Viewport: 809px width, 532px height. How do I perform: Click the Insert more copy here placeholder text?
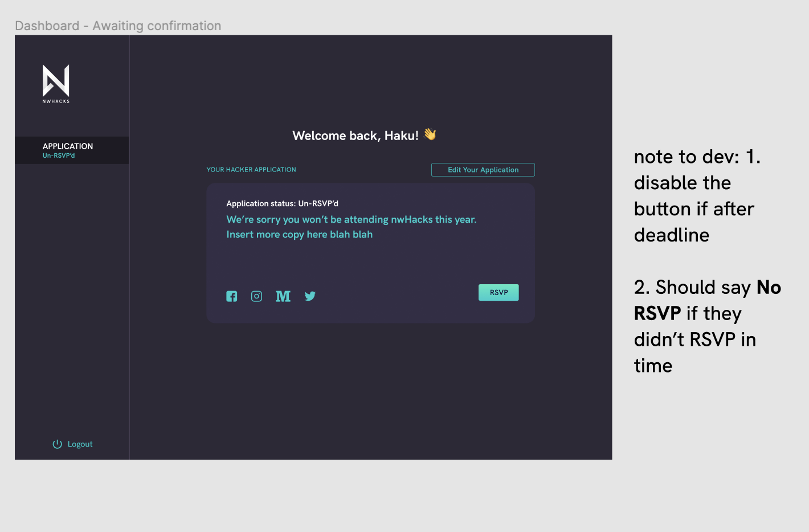tap(300, 234)
